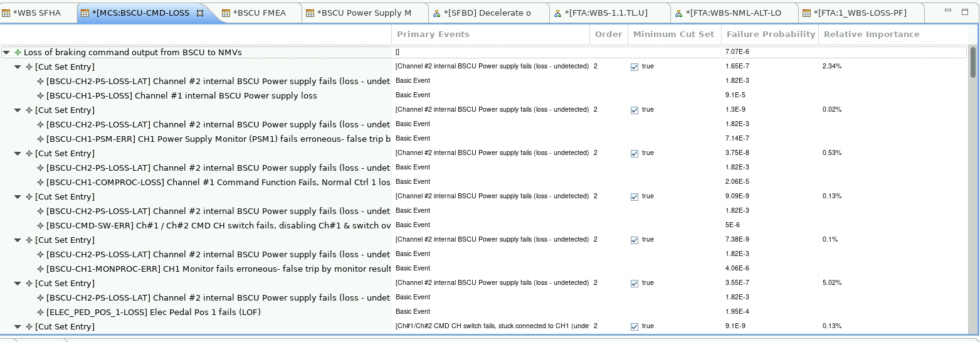Switch to the BSCU FMEA tab
The width and height of the screenshot is (980, 342).
260,13
